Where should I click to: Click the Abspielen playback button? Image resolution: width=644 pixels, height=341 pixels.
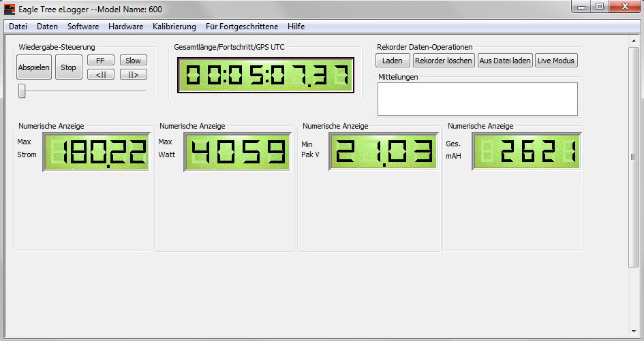click(x=34, y=67)
